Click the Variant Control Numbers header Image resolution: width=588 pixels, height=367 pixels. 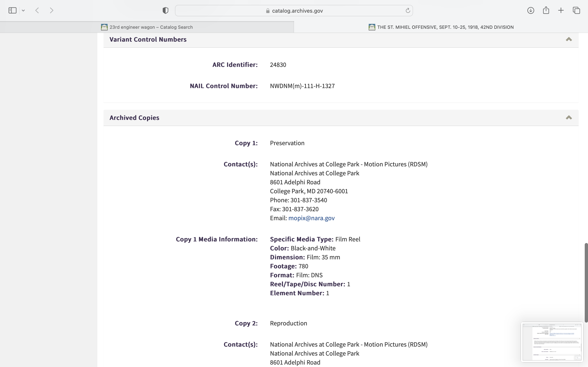click(148, 39)
